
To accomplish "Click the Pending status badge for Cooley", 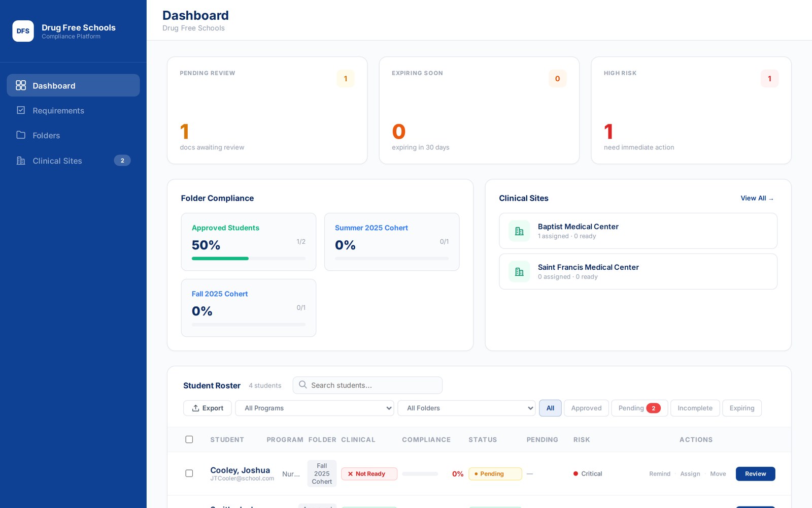I will coord(495,473).
